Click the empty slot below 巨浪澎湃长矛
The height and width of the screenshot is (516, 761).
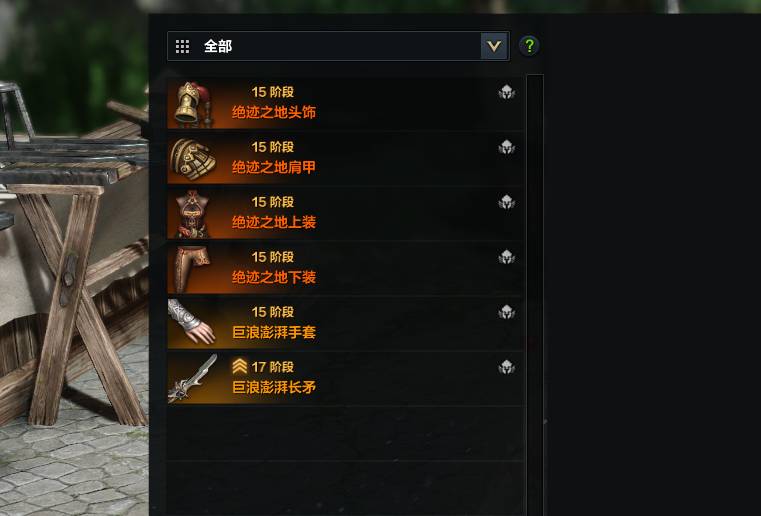point(346,433)
